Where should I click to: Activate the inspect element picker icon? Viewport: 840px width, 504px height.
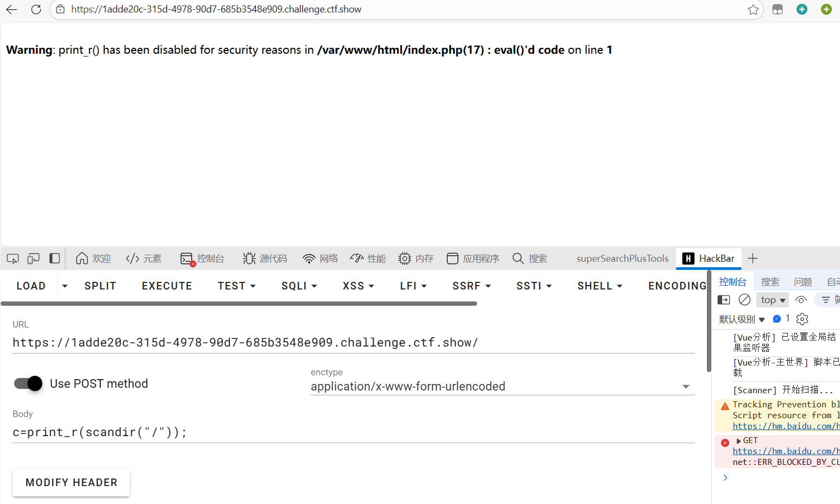12,259
